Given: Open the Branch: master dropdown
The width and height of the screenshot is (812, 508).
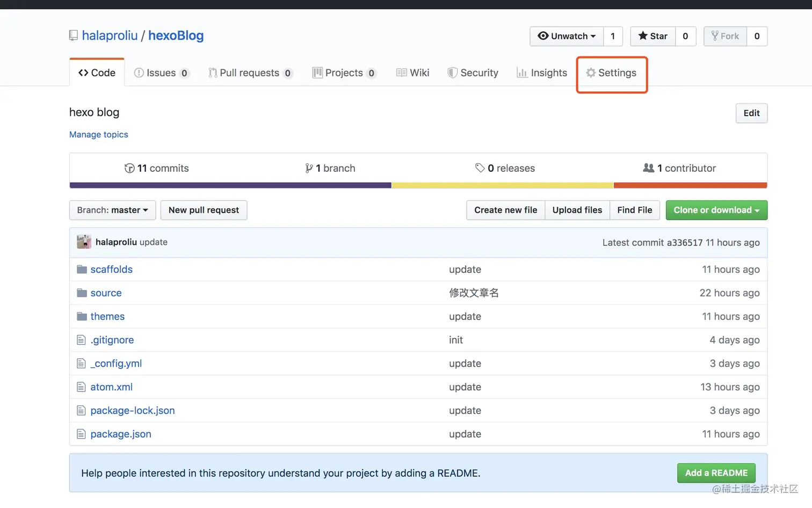Looking at the screenshot, I should [112, 210].
